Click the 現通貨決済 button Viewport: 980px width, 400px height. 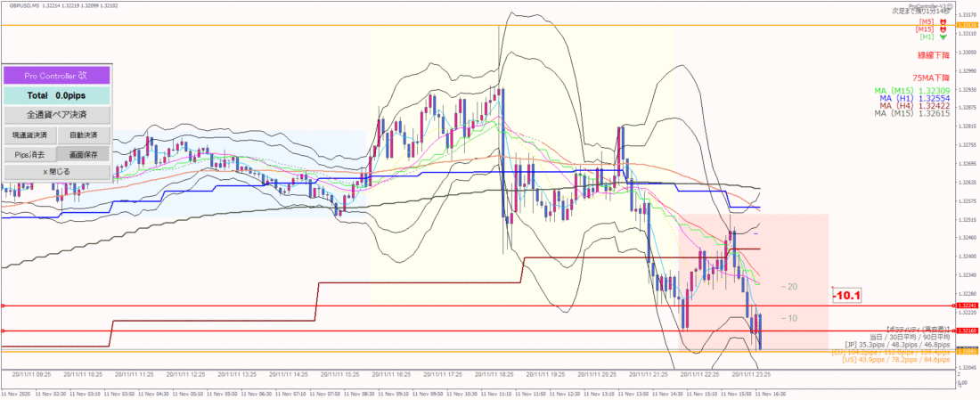pos(30,135)
